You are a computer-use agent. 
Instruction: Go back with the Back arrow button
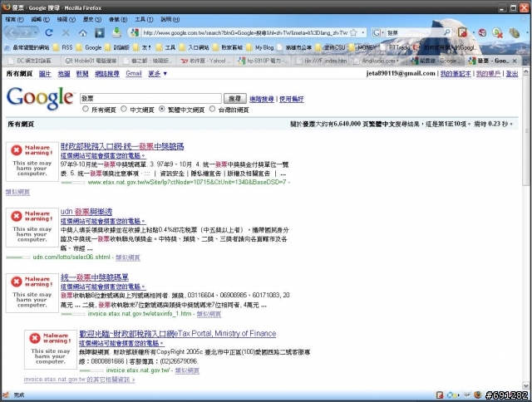point(12,32)
